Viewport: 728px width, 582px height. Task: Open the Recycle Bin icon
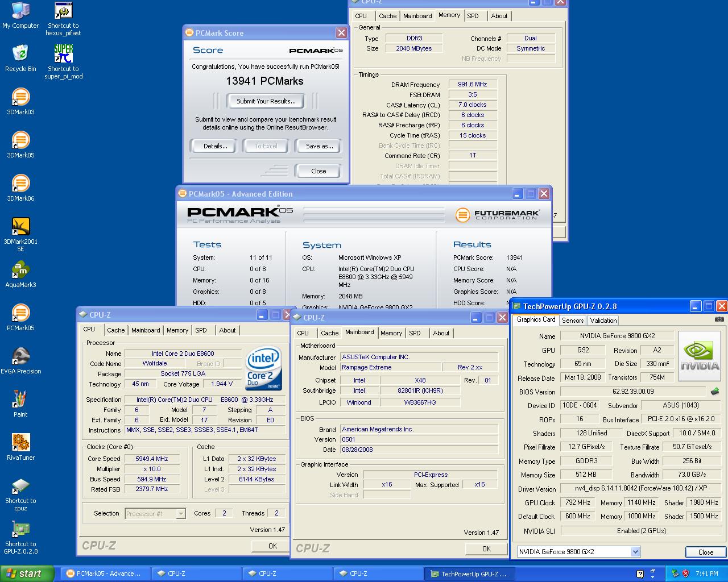pos(20,59)
